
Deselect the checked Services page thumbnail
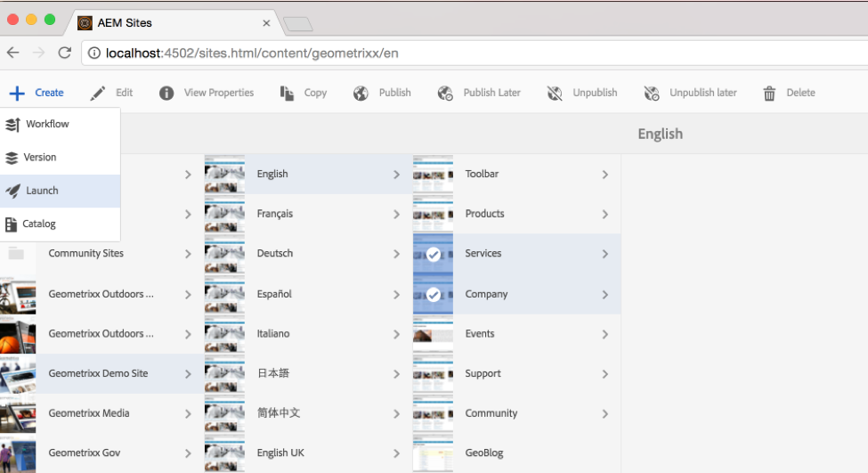tap(434, 254)
